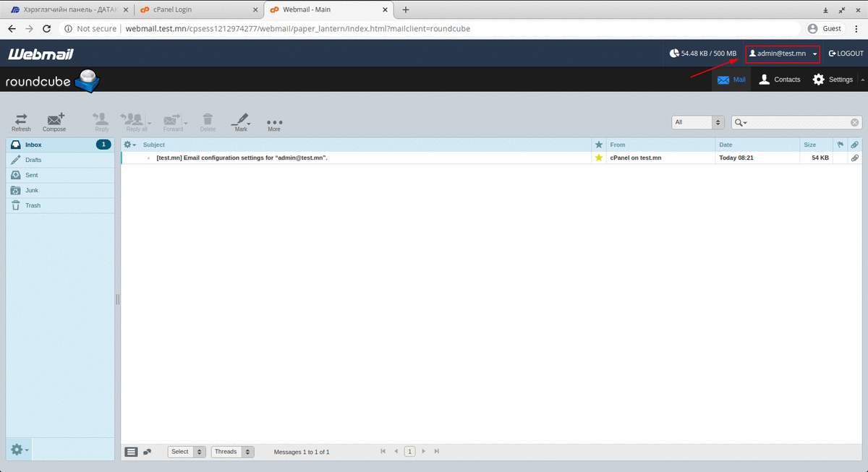Click sender 'cPanel on test.mn'
This screenshot has height=472, width=868.
(x=636, y=158)
